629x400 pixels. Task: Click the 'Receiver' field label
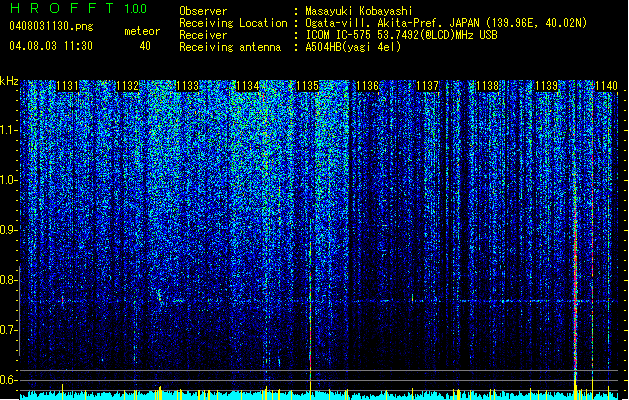coord(203,35)
